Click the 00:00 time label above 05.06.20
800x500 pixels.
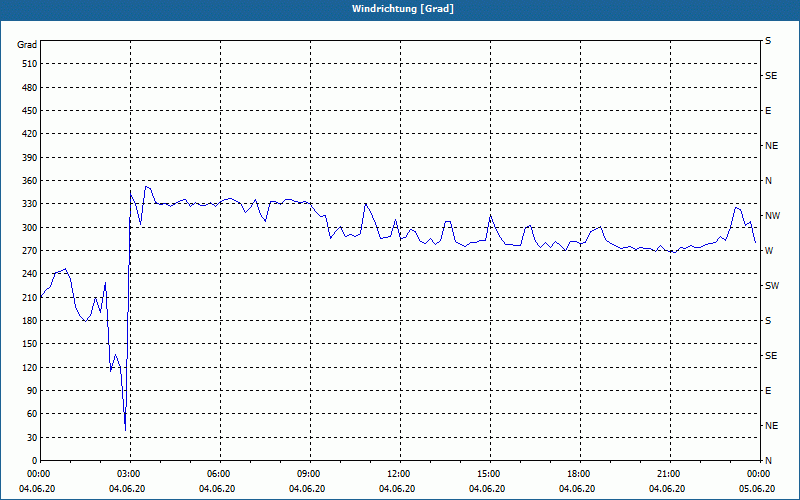(x=759, y=473)
